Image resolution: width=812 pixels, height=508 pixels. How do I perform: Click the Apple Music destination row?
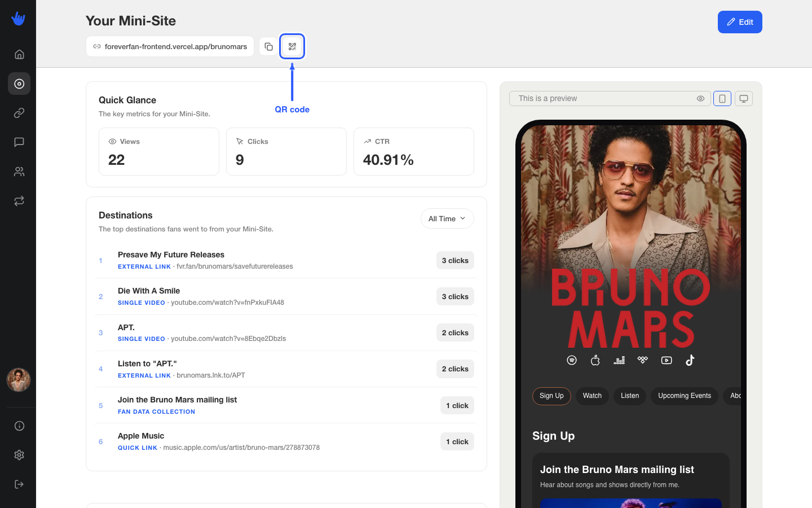point(286,441)
